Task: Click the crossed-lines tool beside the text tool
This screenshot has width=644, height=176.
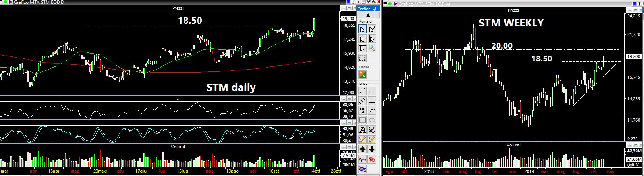Action: tap(372, 129)
